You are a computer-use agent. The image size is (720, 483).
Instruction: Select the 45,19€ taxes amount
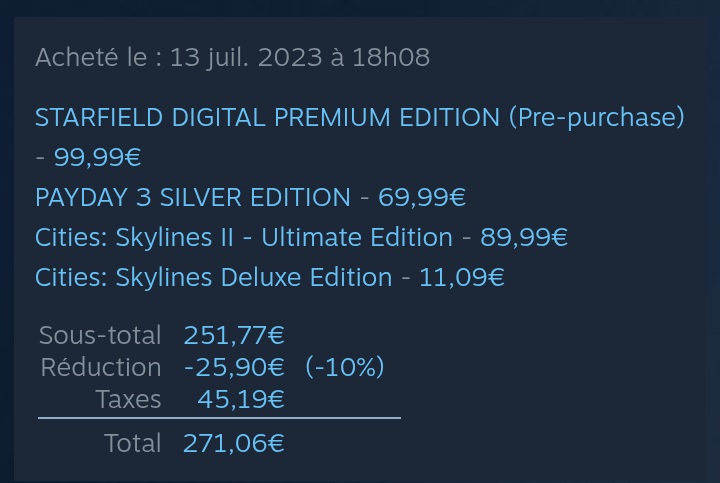coord(241,399)
